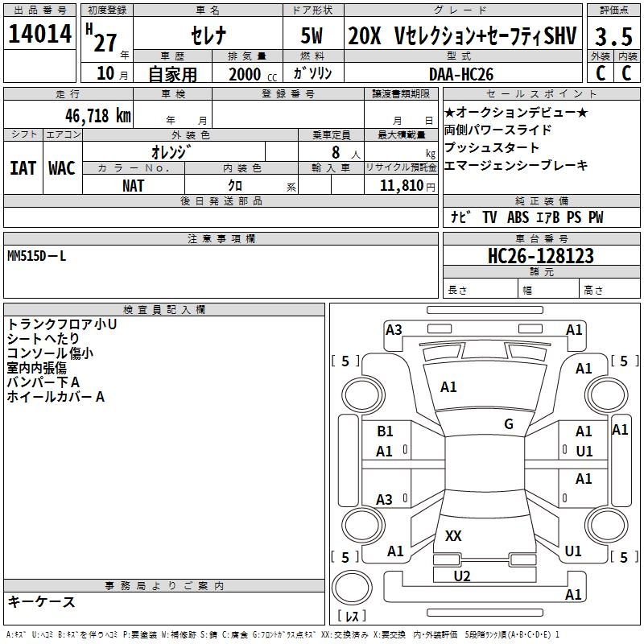The height and width of the screenshot is (644, 644).
Task: Click the inspector note ホイールカバーA
Action: point(56,397)
